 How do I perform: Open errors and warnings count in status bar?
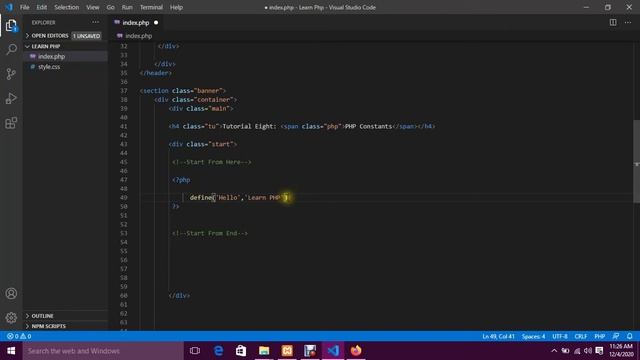click(x=19, y=336)
